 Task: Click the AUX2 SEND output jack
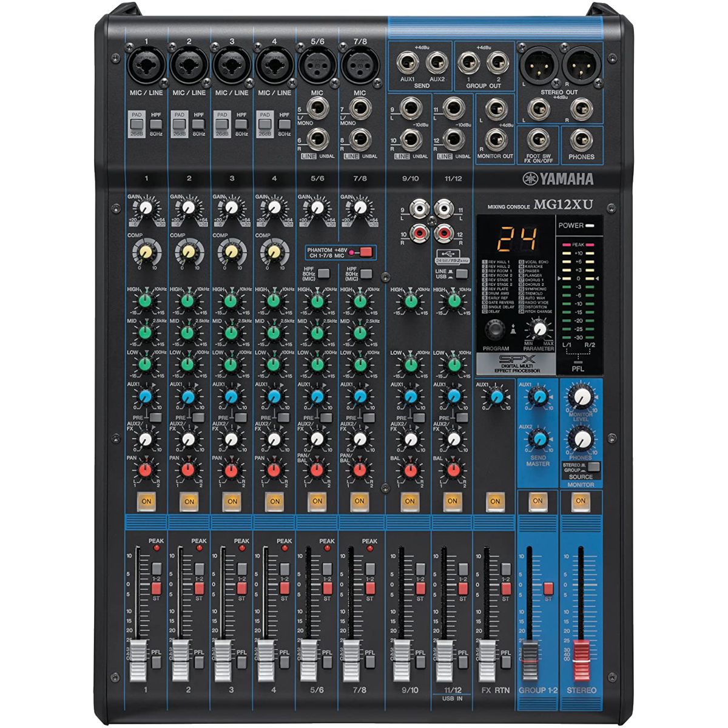coord(437,62)
